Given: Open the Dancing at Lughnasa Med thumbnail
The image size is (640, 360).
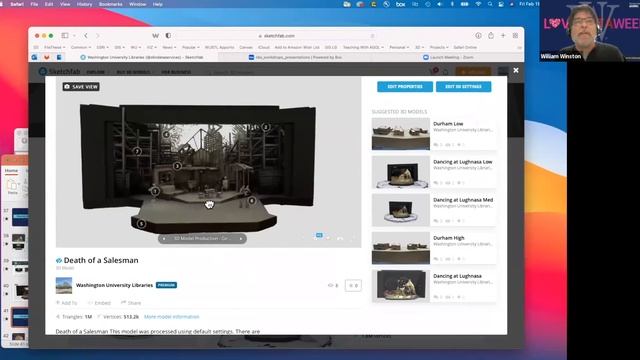Looking at the screenshot, I should pos(400,210).
